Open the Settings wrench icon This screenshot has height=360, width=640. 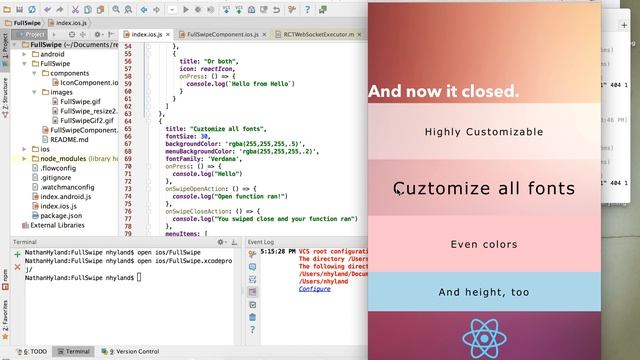click(x=292, y=9)
